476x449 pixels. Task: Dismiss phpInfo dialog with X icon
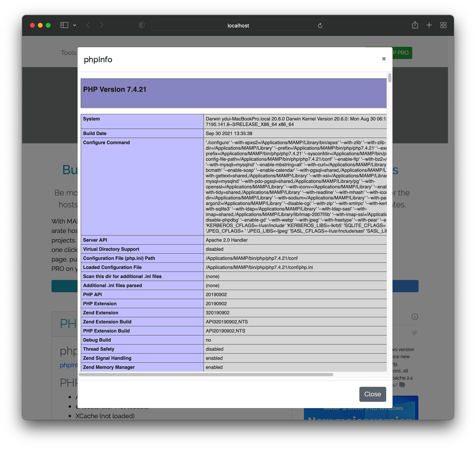point(384,59)
